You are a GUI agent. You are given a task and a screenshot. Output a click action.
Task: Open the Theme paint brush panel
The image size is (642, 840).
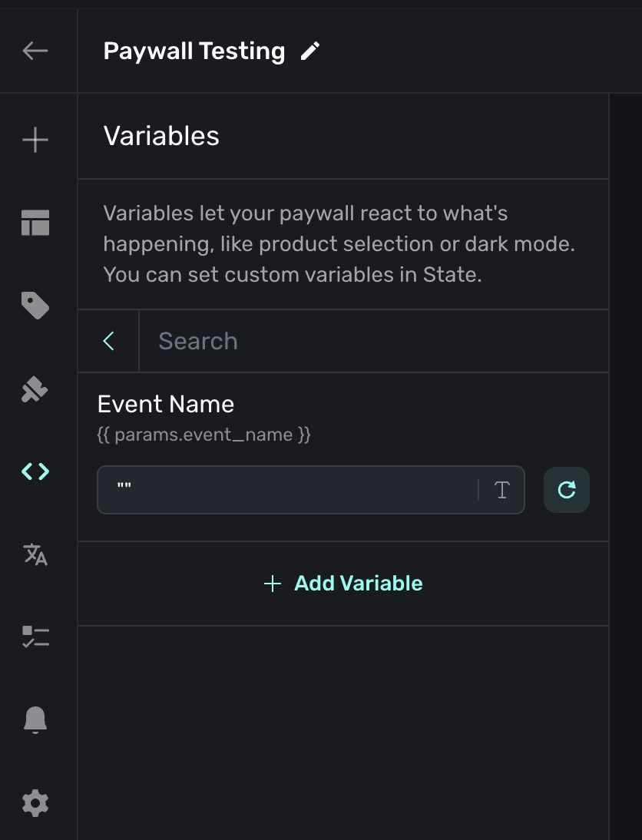click(x=35, y=390)
